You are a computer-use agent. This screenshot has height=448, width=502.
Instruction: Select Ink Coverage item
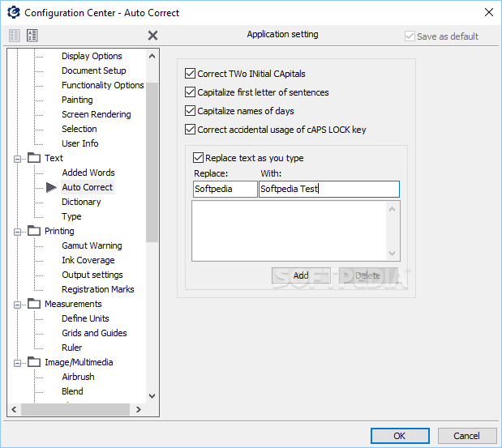(88, 260)
